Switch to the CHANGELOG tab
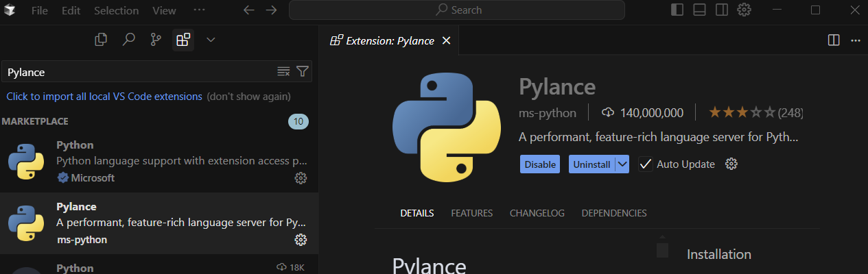Screen dimensions: 868x274 (x=537, y=213)
